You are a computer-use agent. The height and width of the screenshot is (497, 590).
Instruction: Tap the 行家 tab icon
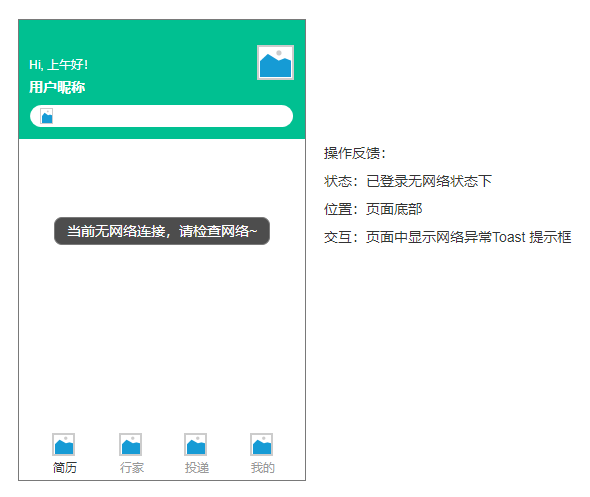(131, 444)
